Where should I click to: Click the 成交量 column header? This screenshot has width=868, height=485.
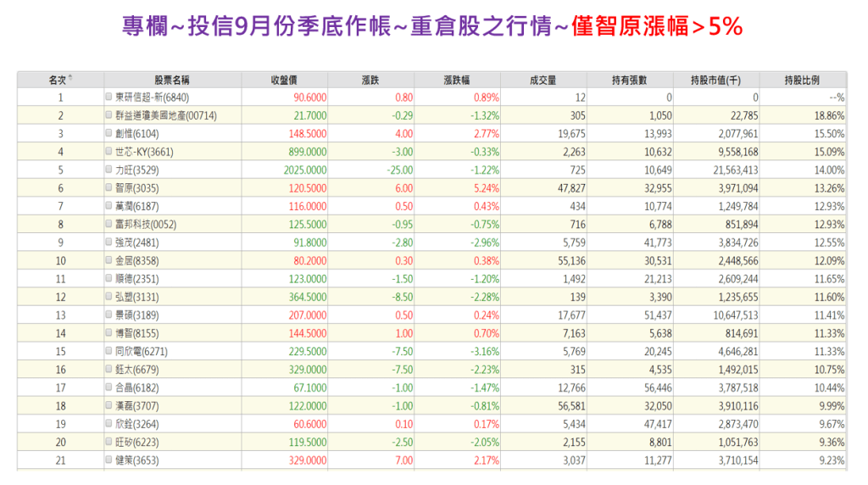tap(542, 80)
